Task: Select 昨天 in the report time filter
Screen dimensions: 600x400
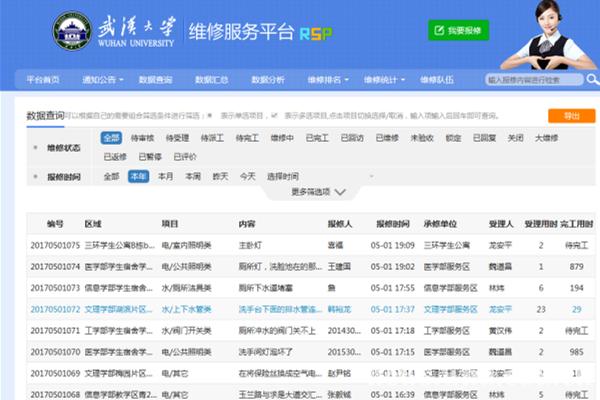Action: click(220, 176)
